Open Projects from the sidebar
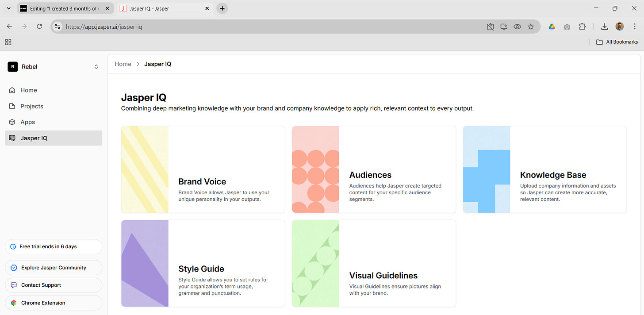 54,106
